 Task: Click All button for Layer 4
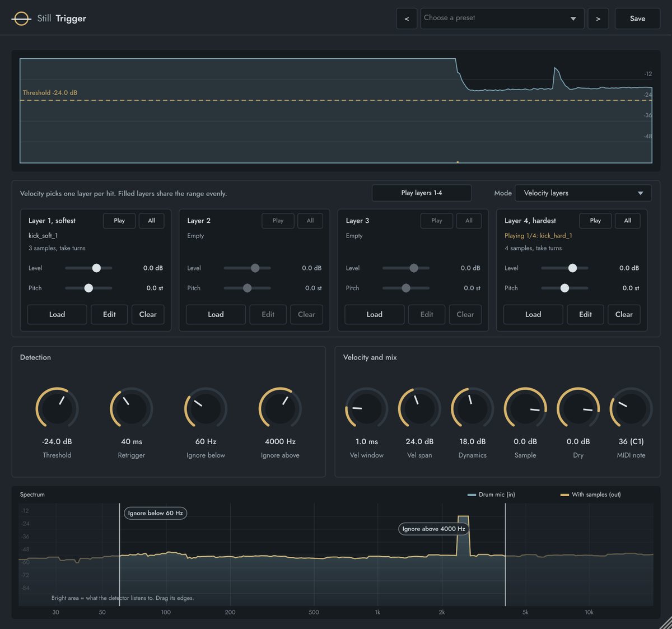[628, 221]
